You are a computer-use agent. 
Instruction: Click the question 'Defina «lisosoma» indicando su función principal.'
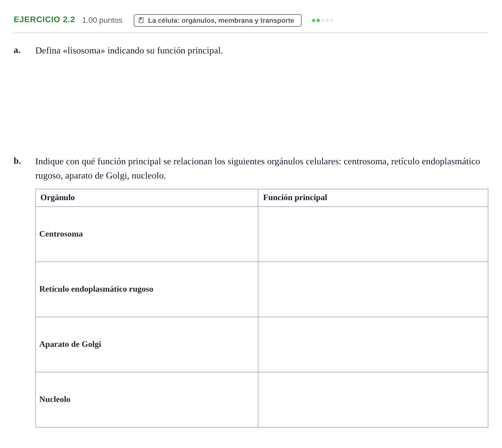click(x=129, y=51)
